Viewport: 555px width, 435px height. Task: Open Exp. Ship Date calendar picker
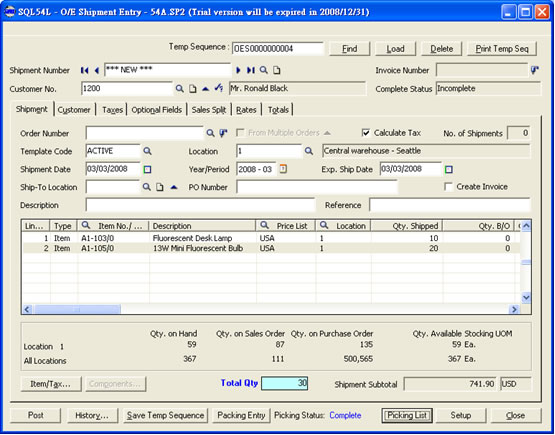tap(448, 170)
